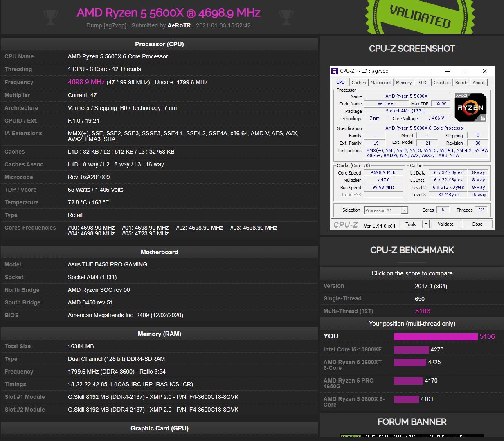Open the CPU-Z screenshot thumbnail

[412, 148]
